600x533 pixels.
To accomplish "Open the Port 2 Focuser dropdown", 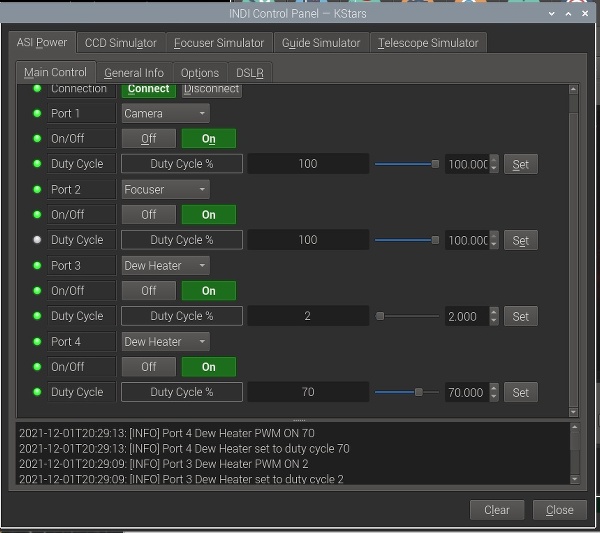I will (165, 189).
